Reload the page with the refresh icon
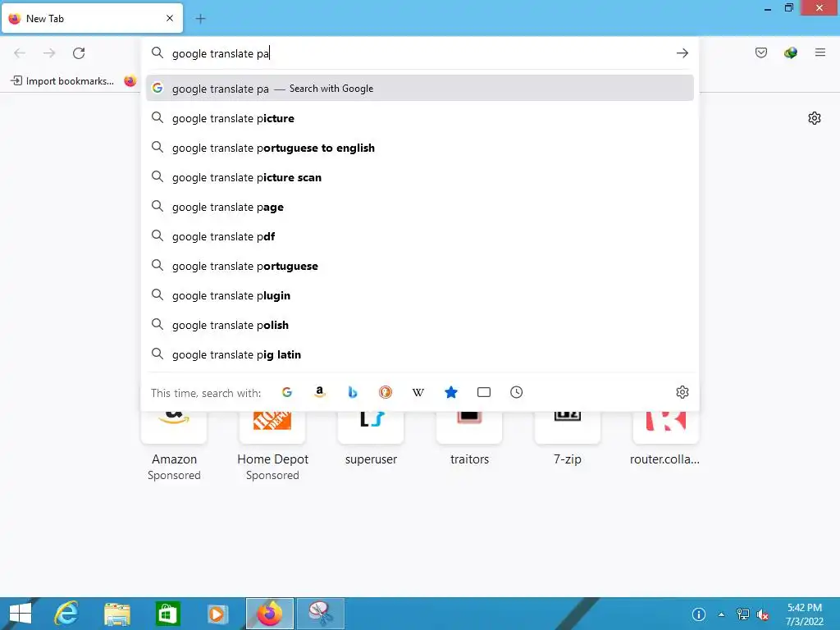Screen dimensions: 840x630 coord(79,53)
